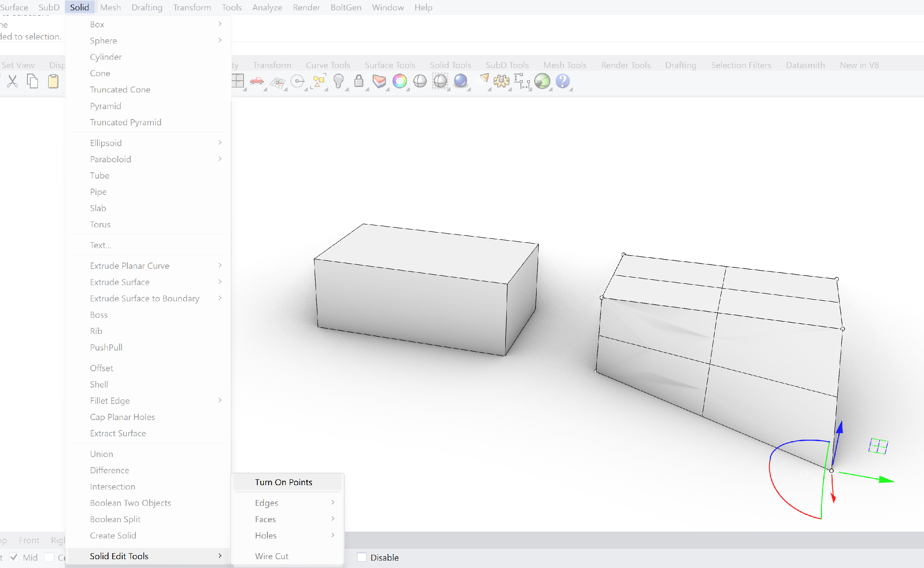Click Boolean Two Objects command
The image size is (924, 568).
tap(130, 503)
